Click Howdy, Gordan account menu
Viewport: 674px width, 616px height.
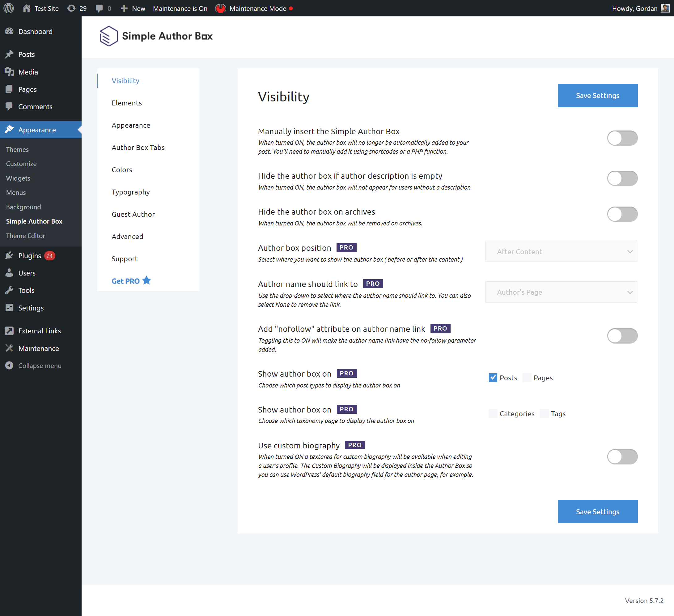[x=641, y=8]
